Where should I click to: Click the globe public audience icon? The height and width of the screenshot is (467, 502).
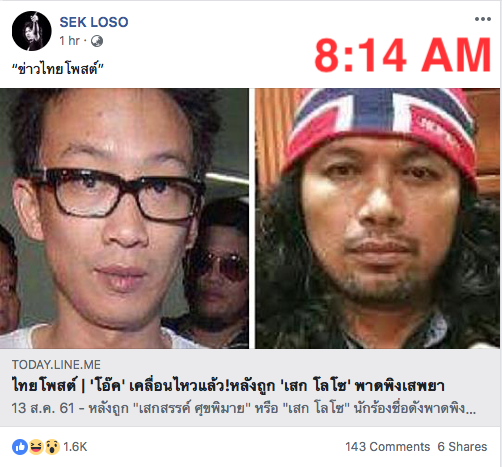click(x=97, y=41)
